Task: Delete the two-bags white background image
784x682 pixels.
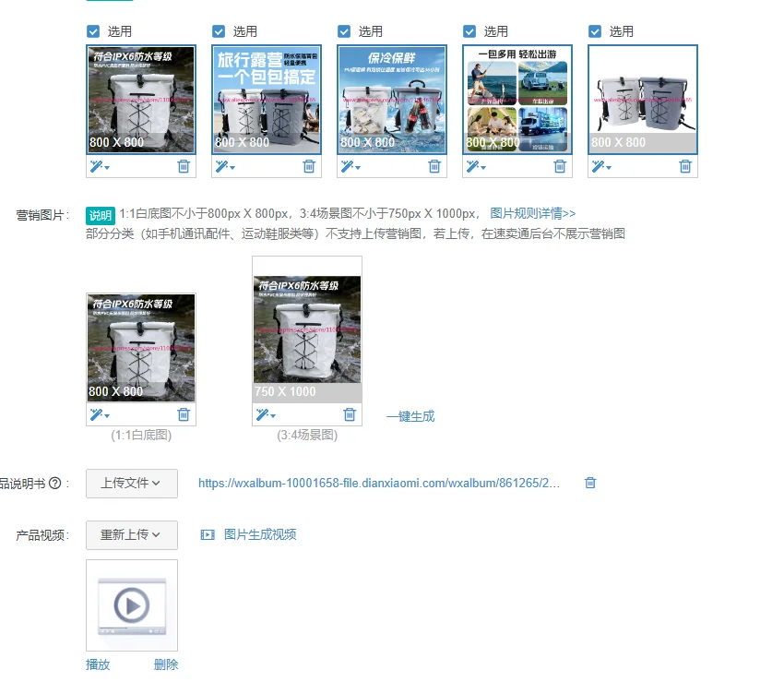Action: [x=685, y=166]
